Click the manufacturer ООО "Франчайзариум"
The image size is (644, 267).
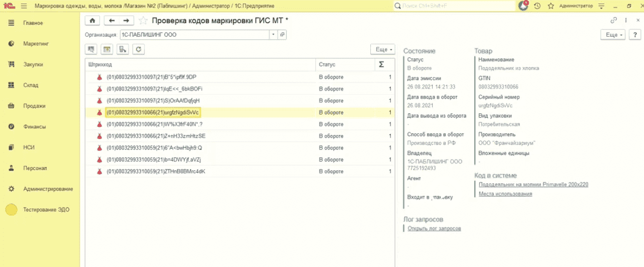[x=507, y=143]
